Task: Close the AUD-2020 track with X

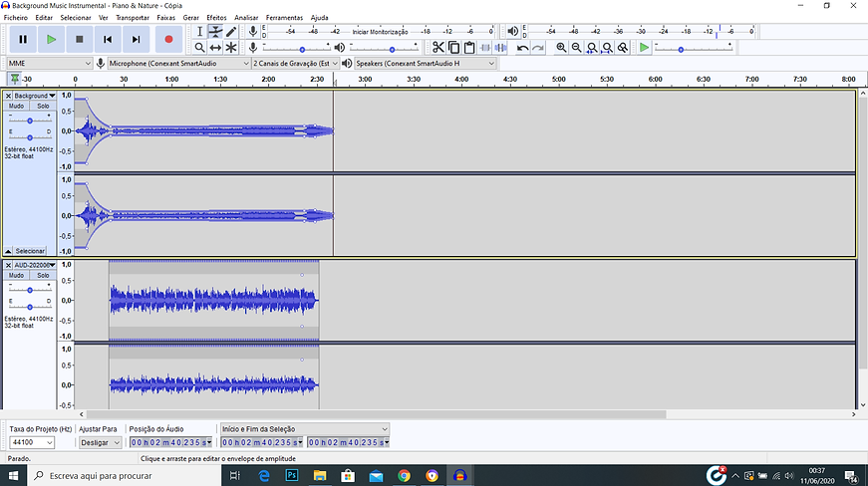Action: pyautogui.click(x=8, y=265)
